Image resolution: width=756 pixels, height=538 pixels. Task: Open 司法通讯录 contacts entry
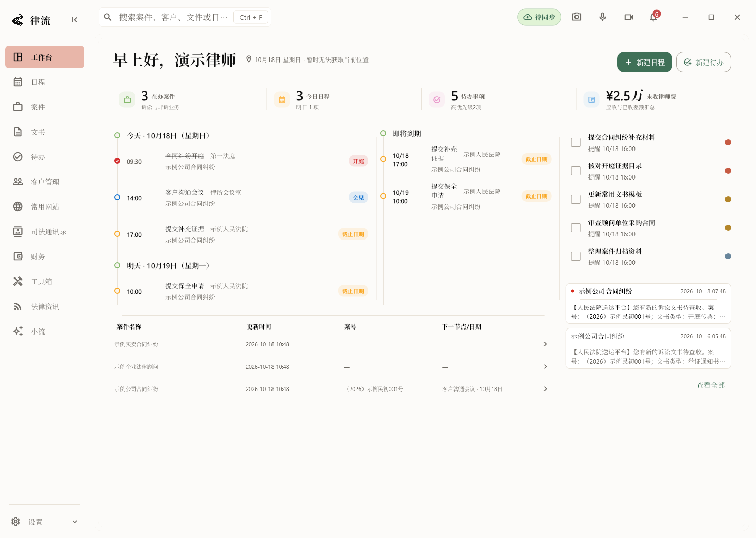tap(45, 231)
